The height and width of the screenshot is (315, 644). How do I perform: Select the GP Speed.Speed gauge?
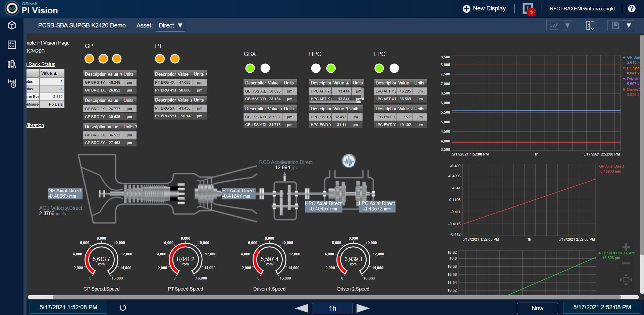tap(102, 263)
